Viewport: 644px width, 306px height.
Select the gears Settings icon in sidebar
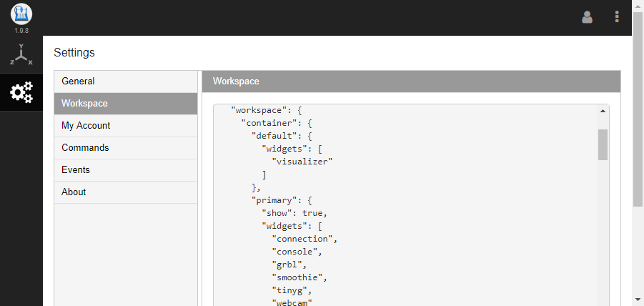pos(21,92)
